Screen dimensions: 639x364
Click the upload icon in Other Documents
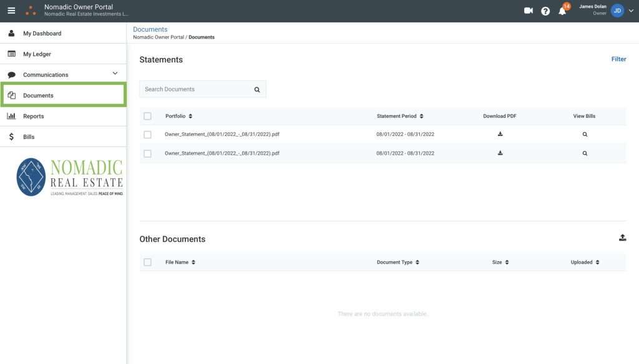coord(622,237)
